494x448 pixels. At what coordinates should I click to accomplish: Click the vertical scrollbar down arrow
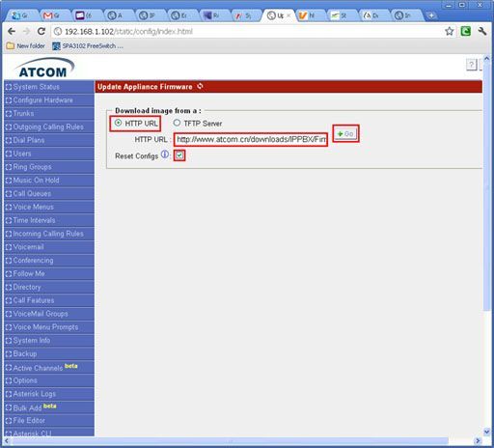pos(486,432)
